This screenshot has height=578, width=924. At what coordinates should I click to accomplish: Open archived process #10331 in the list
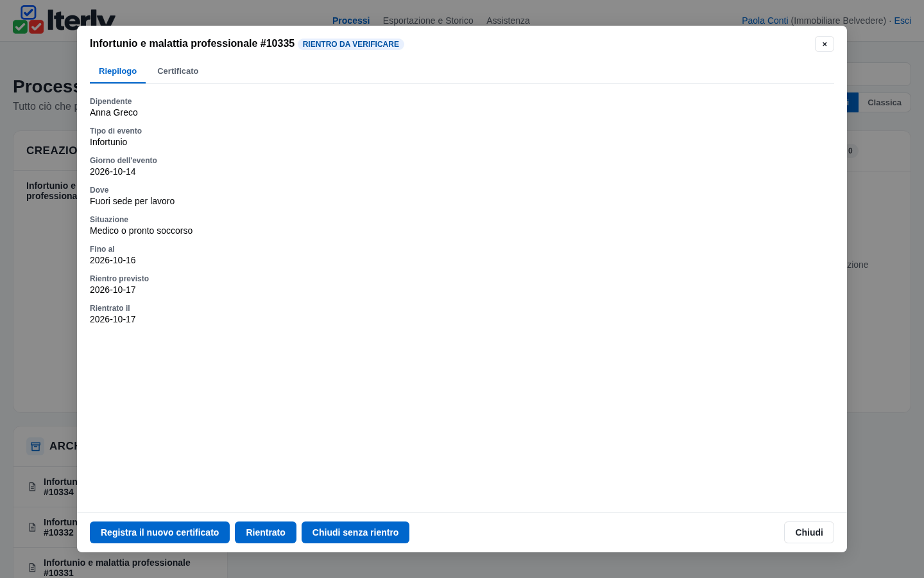120,568
